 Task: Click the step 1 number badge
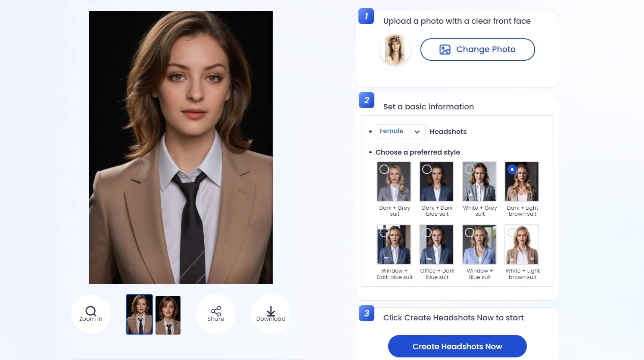366,16
